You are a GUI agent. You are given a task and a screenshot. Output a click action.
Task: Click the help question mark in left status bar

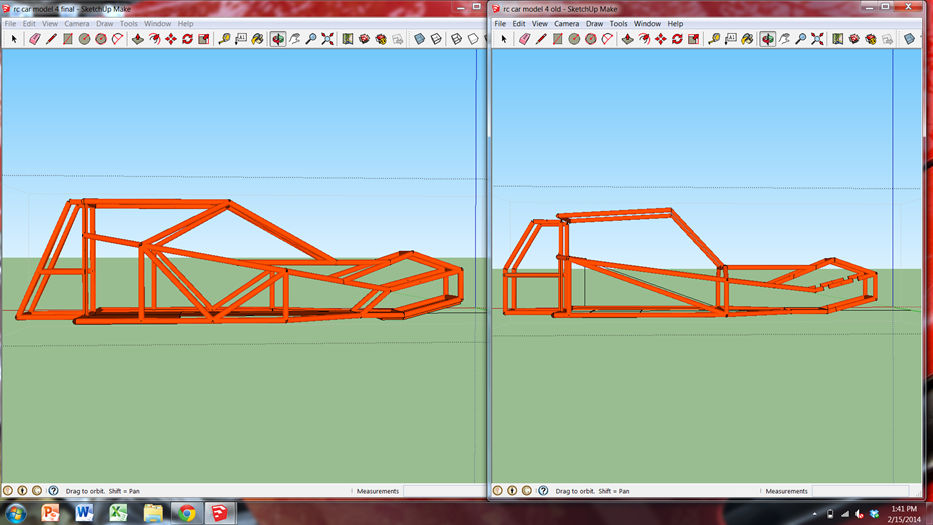point(54,490)
